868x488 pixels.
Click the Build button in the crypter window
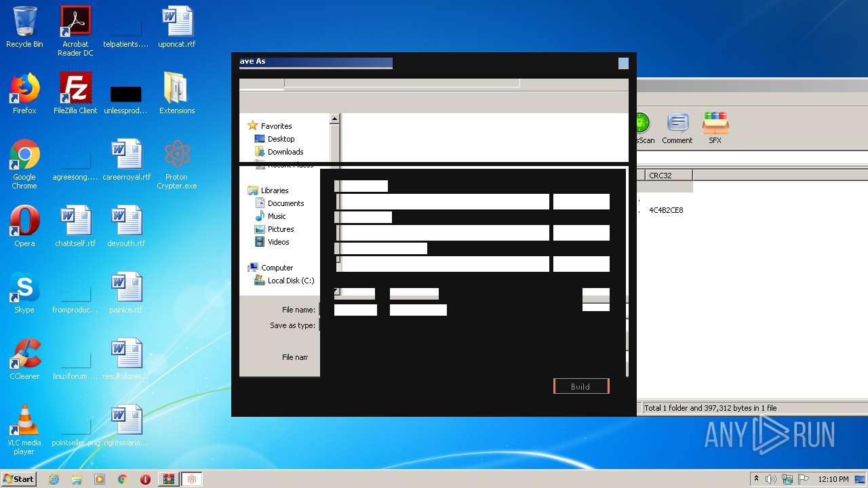pyautogui.click(x=581, y=386)
